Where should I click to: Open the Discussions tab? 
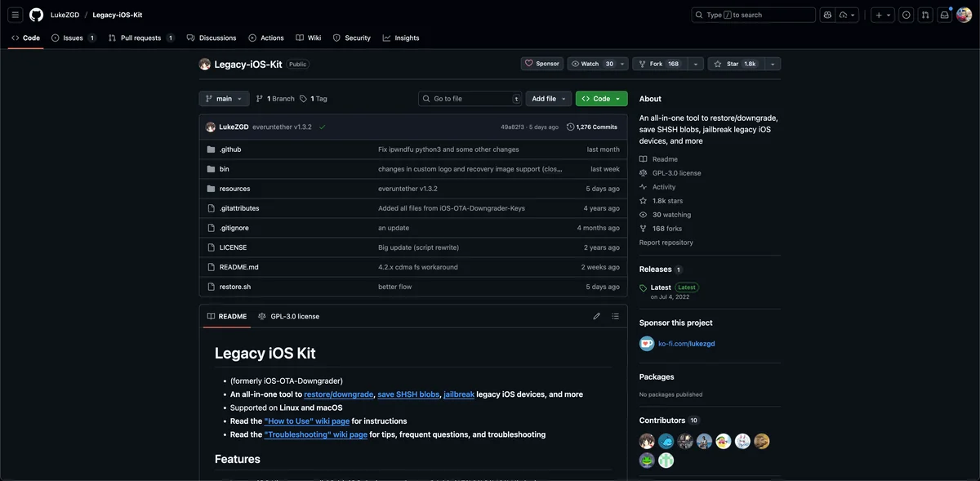tap(212, 38)
